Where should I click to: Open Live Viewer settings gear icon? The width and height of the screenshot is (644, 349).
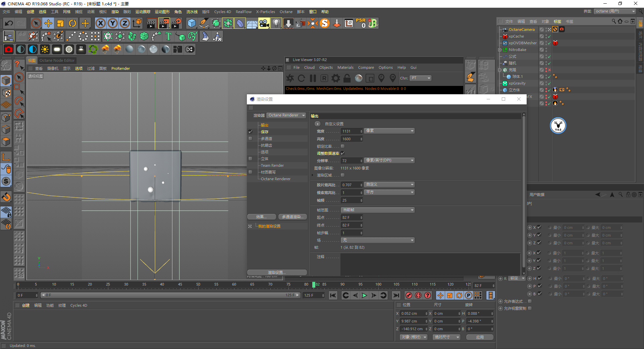click(335, 78)
